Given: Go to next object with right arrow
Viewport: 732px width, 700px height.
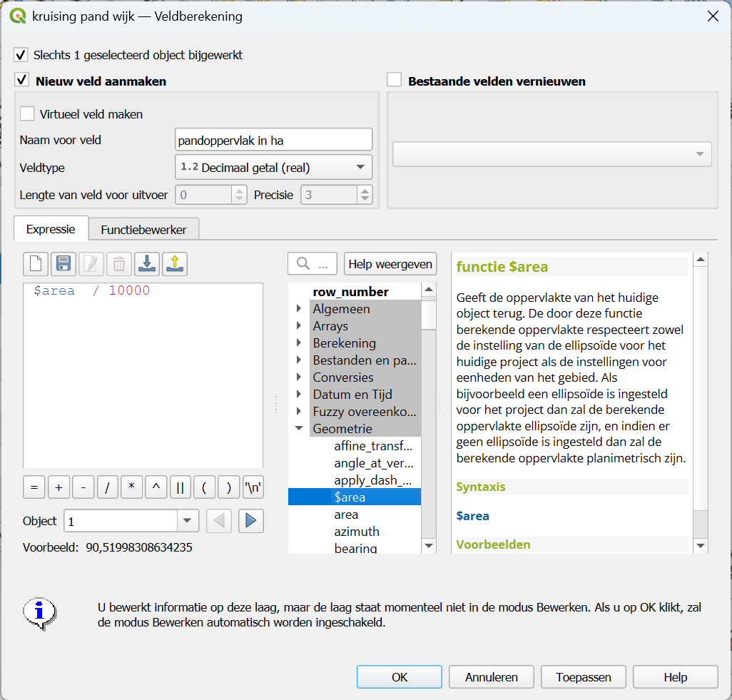Looking at the screenshot, I should [250, 521].
